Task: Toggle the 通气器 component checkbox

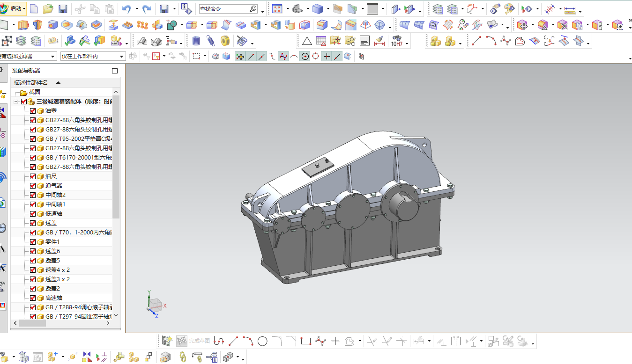Action: click(x=33, y=186)
